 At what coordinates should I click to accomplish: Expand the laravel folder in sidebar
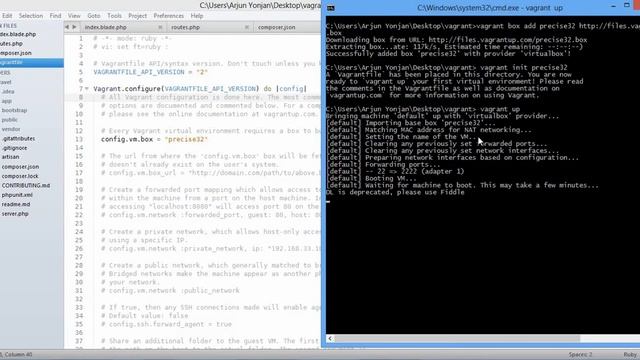point(6,82)
